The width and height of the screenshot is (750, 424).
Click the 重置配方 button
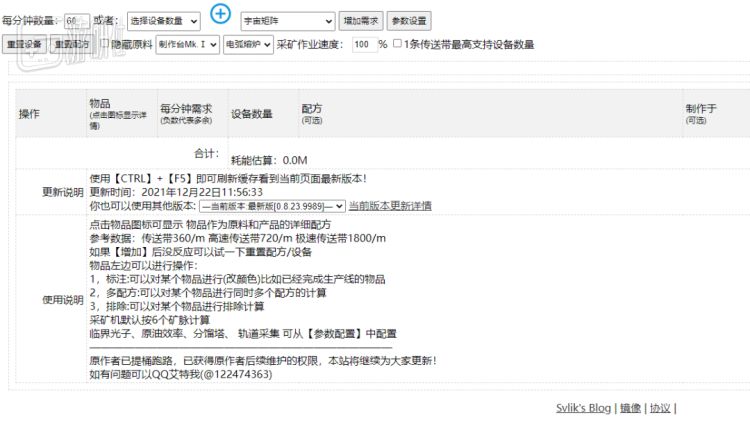tap(72, 45)
